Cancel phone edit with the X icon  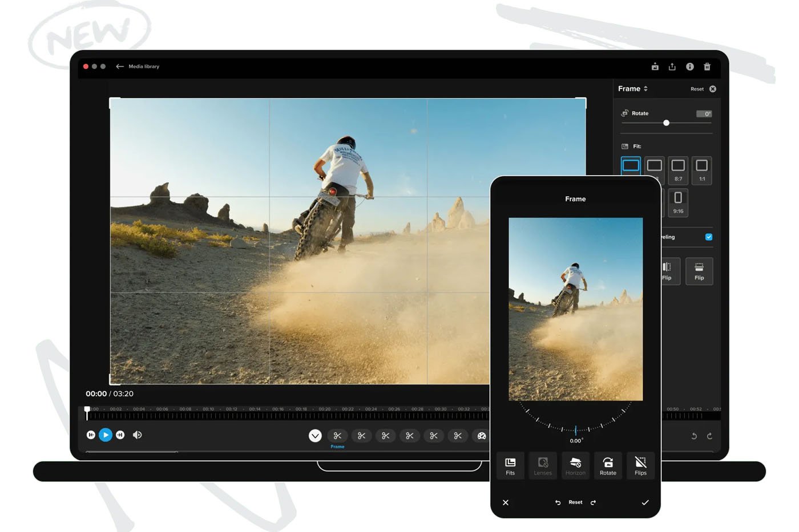[x=506, y=502]
